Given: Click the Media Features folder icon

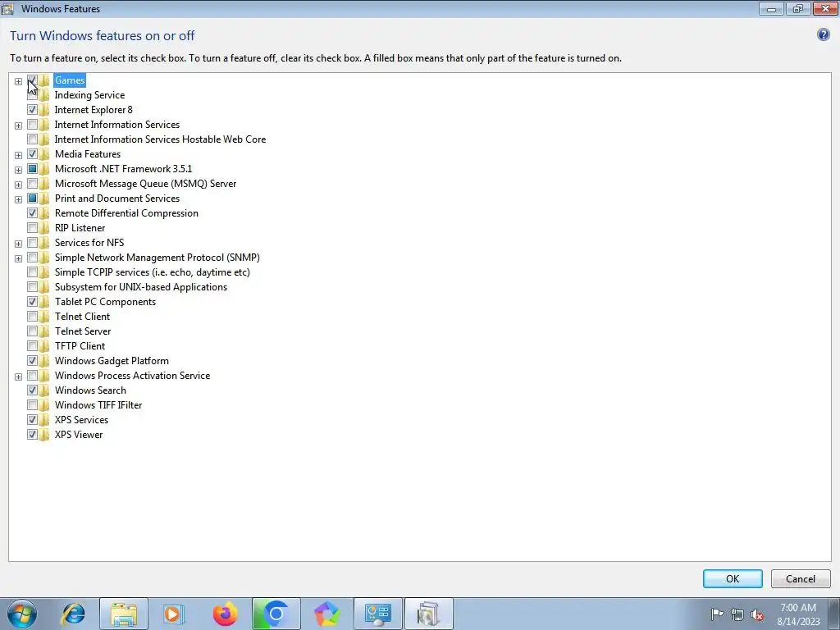Looking at the screenshot, I should pyautogui.click(x=44, y=154).
